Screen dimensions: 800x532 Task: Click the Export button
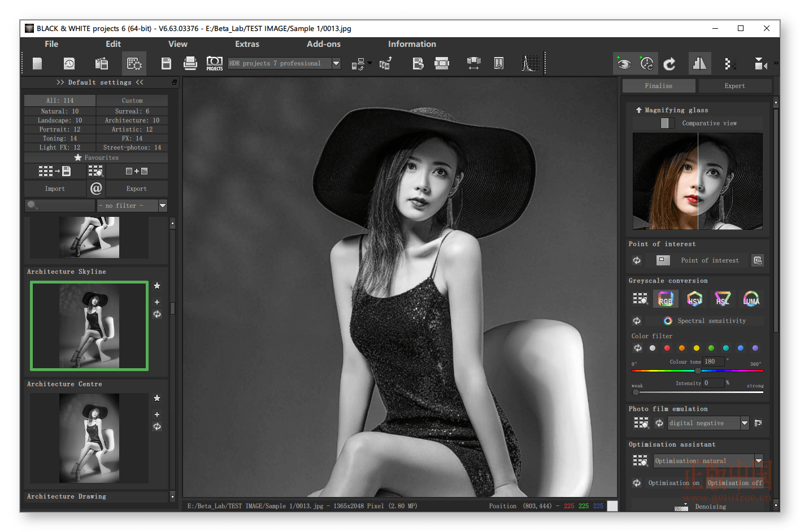(x=137, y=189)
